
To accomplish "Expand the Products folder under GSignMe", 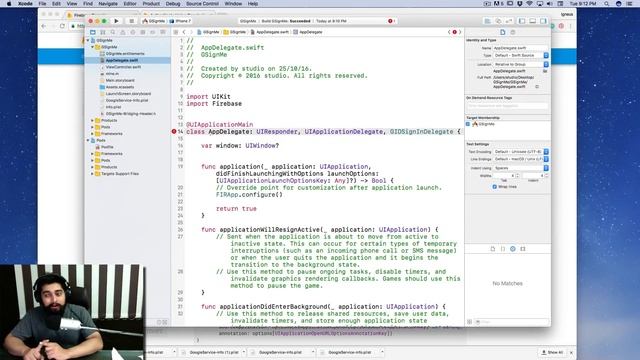I will tap(93, 120).
